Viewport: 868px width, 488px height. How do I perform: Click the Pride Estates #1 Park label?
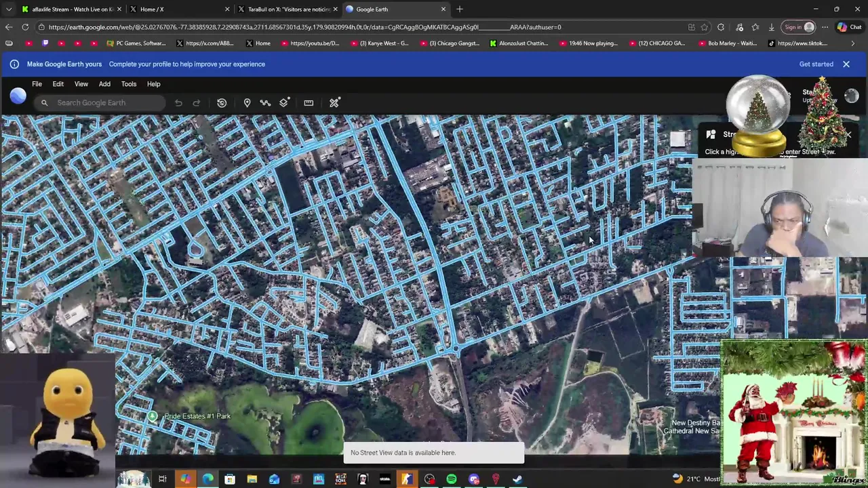pos(197,416)
